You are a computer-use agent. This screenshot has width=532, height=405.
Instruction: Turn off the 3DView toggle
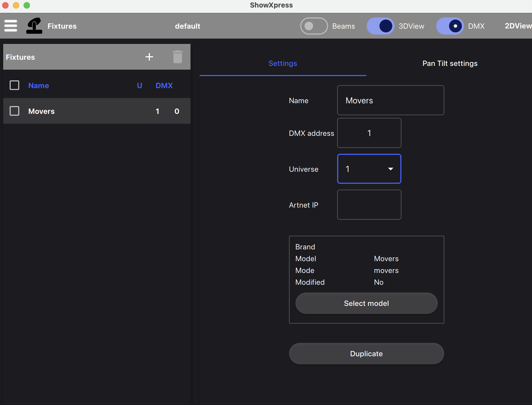coord(380,26)
